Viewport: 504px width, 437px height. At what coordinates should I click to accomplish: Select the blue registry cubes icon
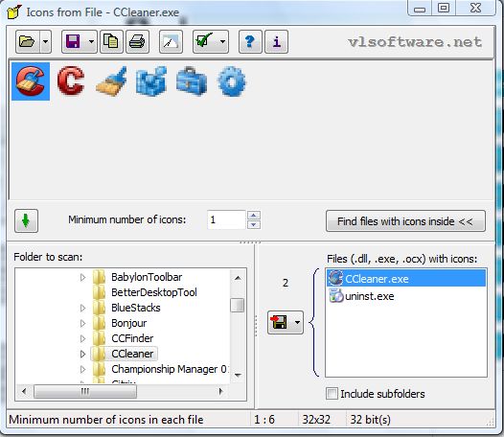coord(151,81)
